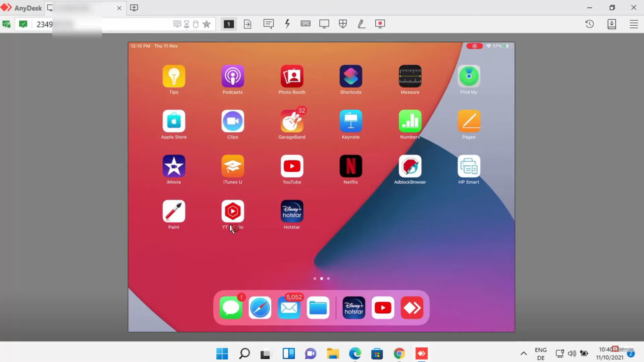This screenshot has width=644, height=362.
Task: Click the remote address input field
Action: coord(134,24)
